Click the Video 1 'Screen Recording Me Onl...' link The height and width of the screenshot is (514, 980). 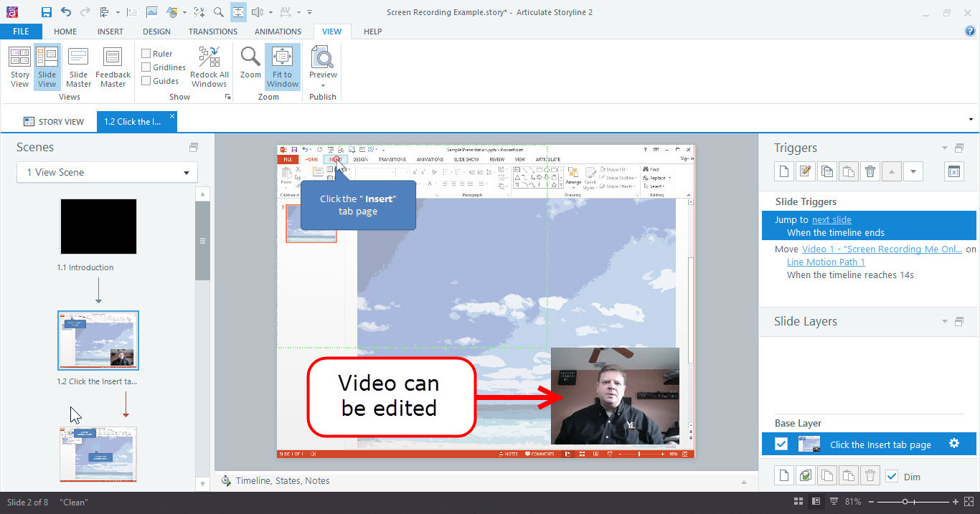click(x=882, y=249)
